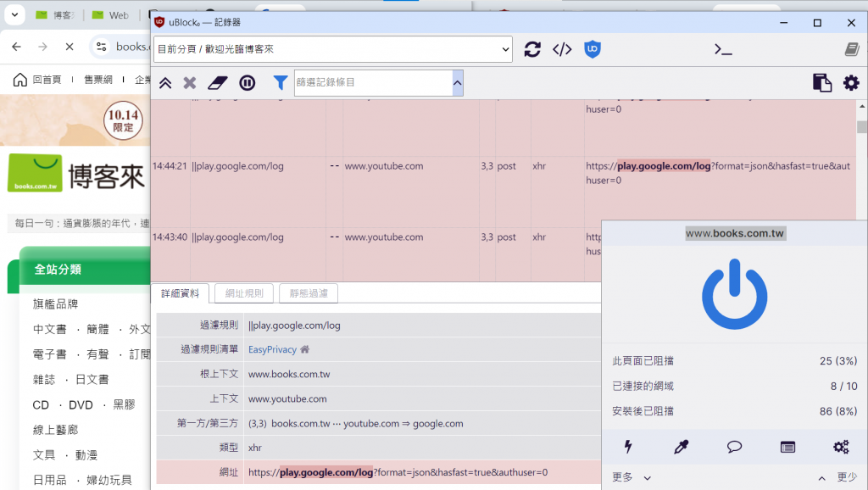This screenshot has width=868, height=490.
Task: Click the 10.14 限定 badge
Action: point(123,120)
